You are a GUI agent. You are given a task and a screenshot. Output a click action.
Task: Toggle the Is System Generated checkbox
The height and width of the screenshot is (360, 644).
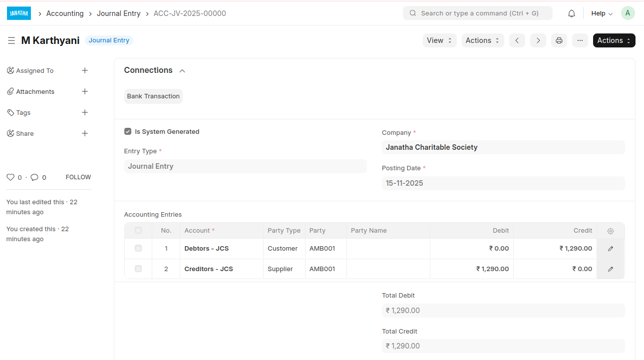[x=128, y=132]
